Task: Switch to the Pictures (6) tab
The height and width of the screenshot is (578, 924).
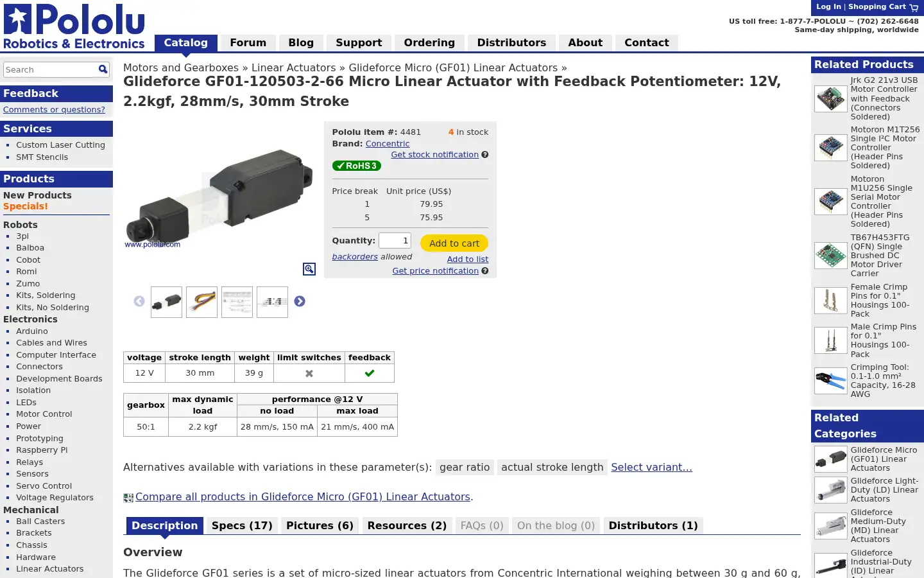Action: point(320,525)
